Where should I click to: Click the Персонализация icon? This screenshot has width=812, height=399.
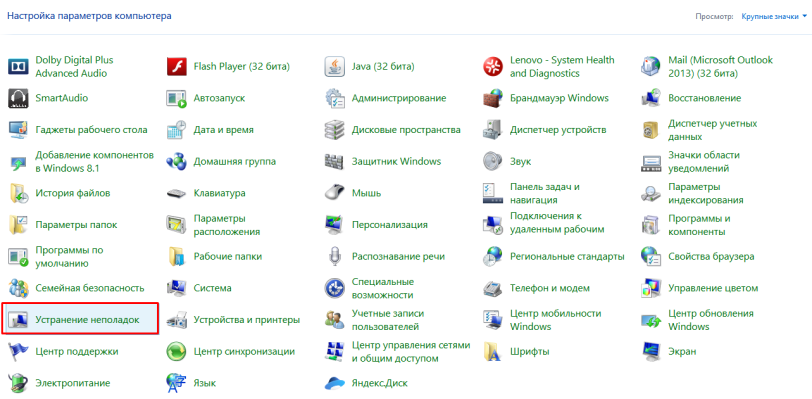[x=335, y=224]
